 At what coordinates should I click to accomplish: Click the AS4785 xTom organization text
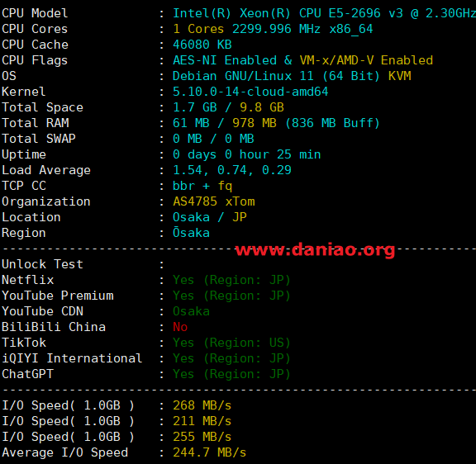pos(214,201)
